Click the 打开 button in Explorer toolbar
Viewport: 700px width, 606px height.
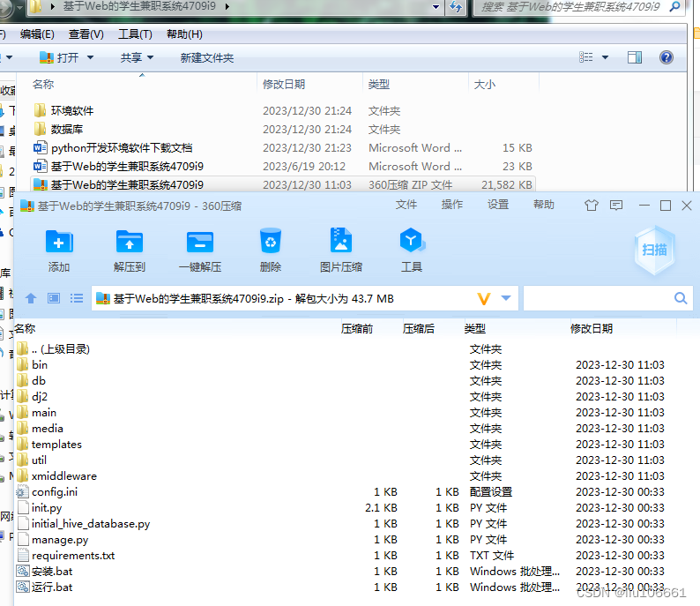pos(59,57)
